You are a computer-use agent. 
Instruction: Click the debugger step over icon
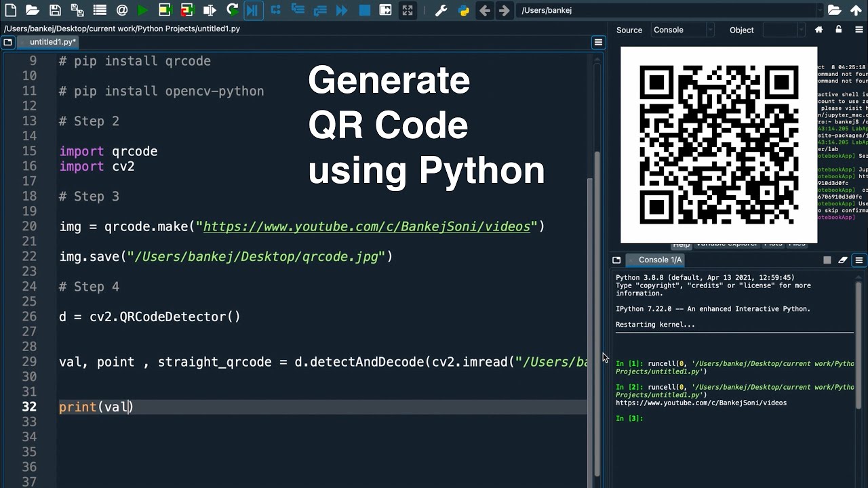click(275, 10)
